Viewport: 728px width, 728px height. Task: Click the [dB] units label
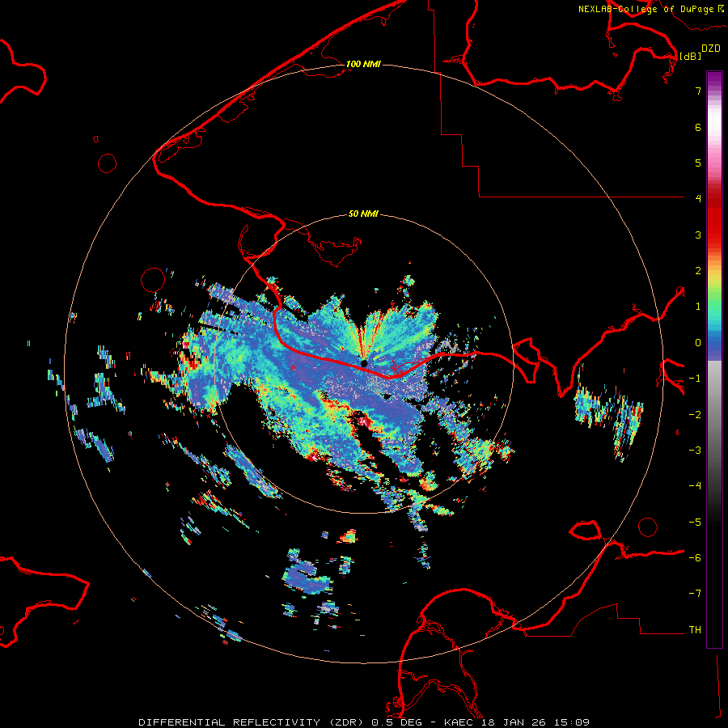point(690,56)
